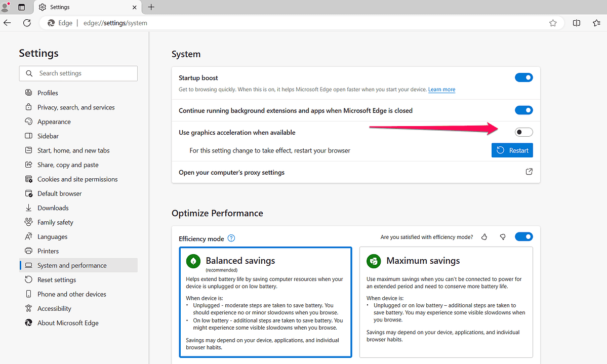Viewport: 607px width, 364px height.
Task: Click the efficiency mode help question mark
Action: coord(231,238)
